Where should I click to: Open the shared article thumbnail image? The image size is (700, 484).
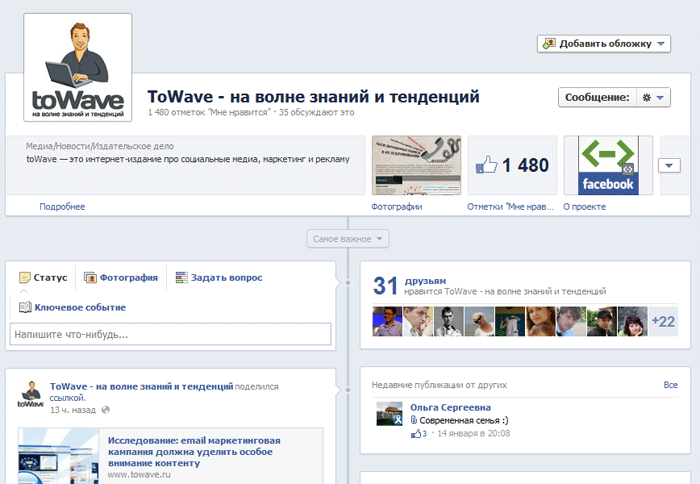tap(58, 456)
